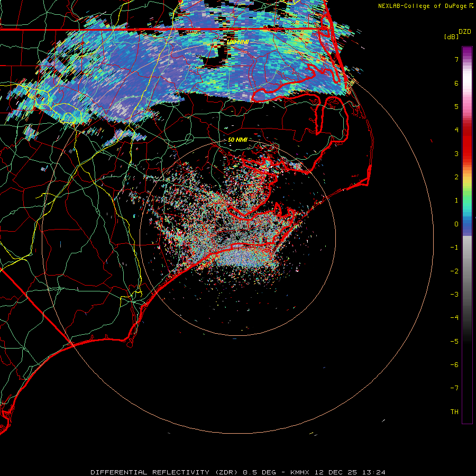476x476 pixels.
Task: Click the color scale value -6
Action: [x=454, y=365]
